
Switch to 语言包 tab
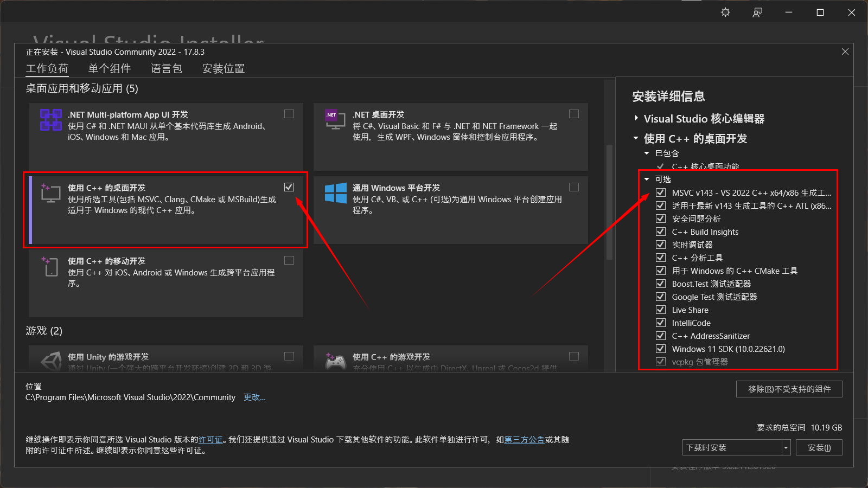pyautogui.click(x=167, y=69)
